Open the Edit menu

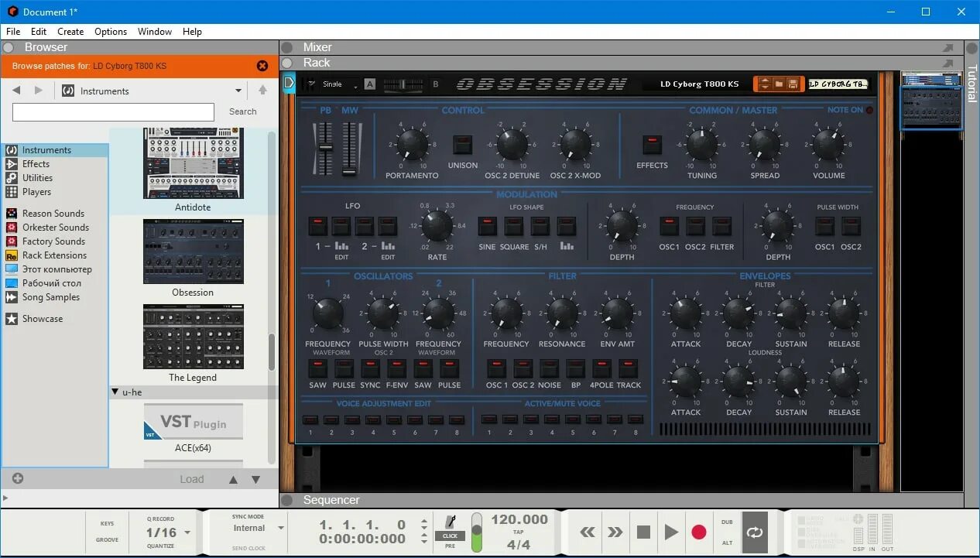(39, 32)
